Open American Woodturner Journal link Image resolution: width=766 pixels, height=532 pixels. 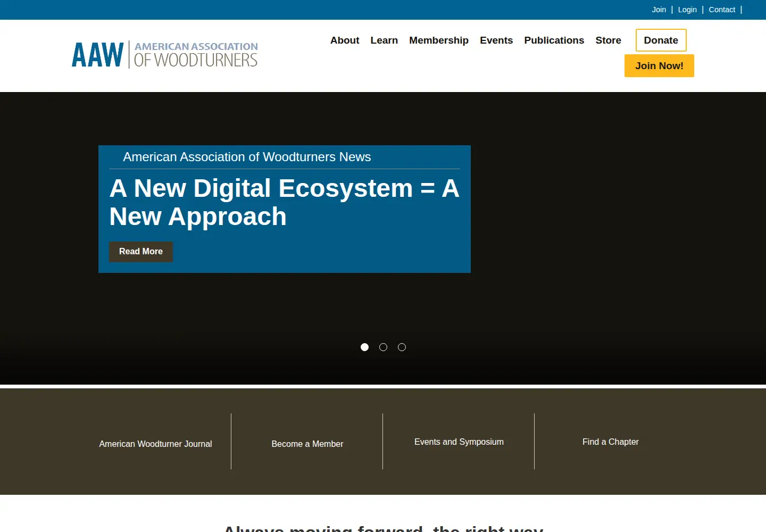pos(155,444)
